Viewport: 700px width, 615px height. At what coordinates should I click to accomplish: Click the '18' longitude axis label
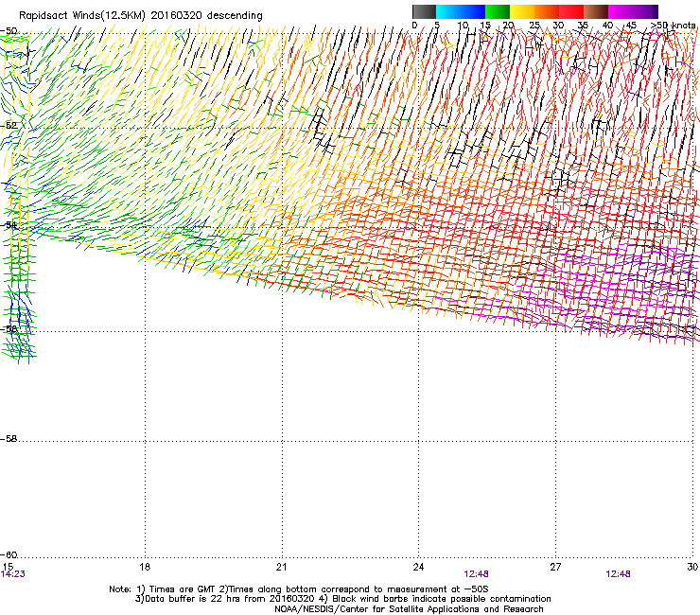(145, 567)
